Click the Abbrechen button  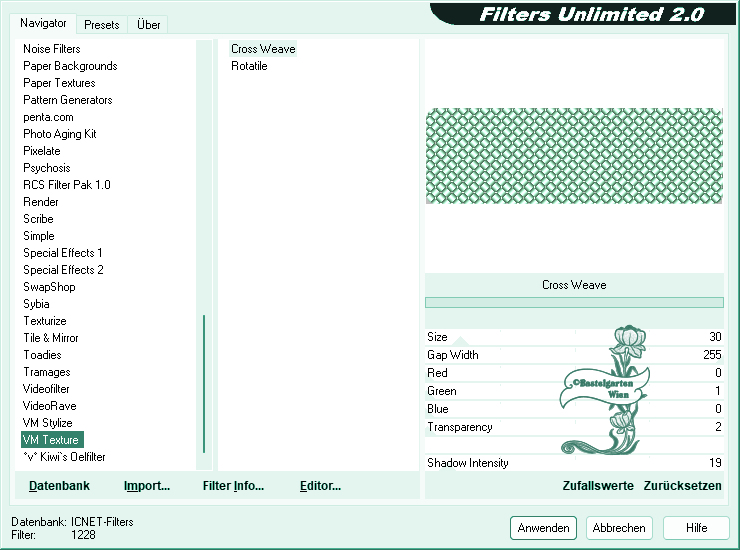[619, 528]
